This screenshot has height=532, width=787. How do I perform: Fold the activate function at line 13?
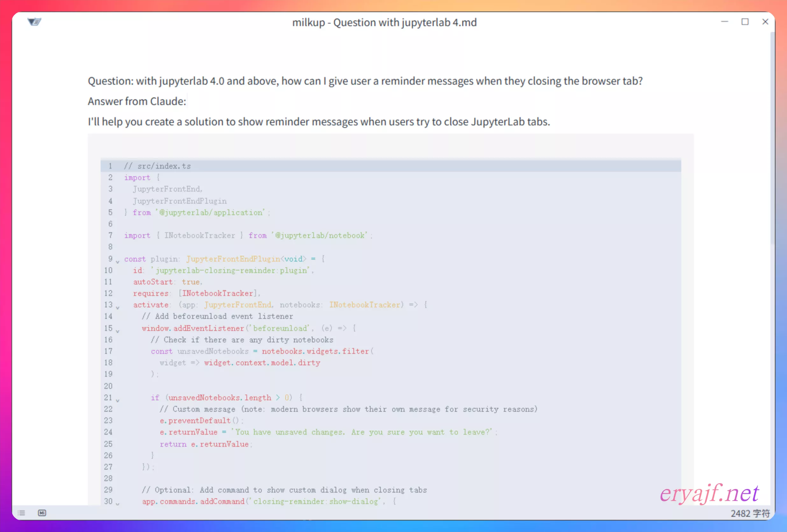(117, 308)
